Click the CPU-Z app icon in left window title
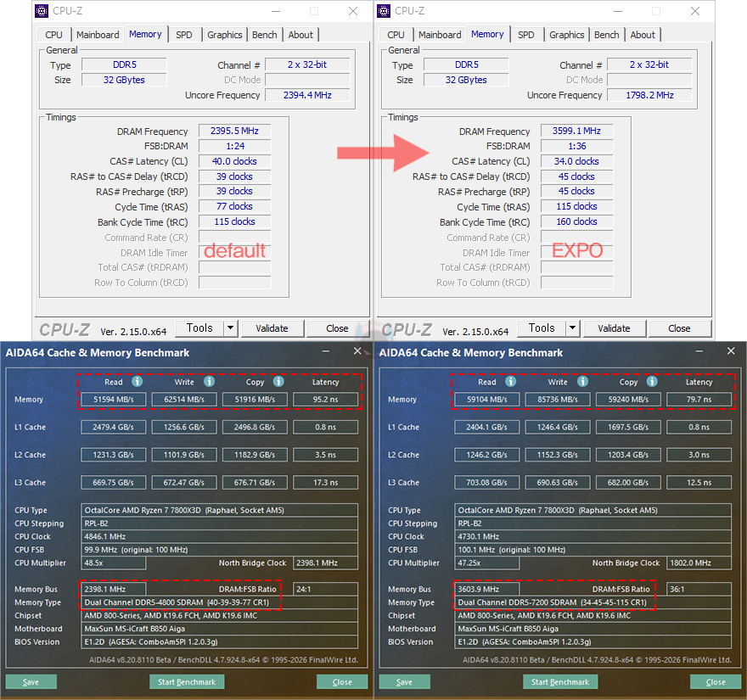747x700 pixels. pyautogui.click(x=42, y=11)
